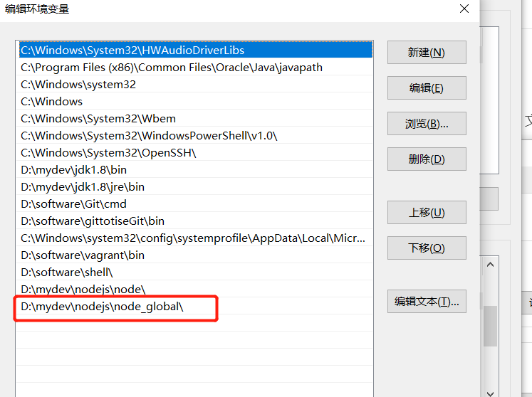This screenshot has width=532, height=397.
Task: Select the systemprofile\AppData\Local entry
Action: click(x=194, y=238)
